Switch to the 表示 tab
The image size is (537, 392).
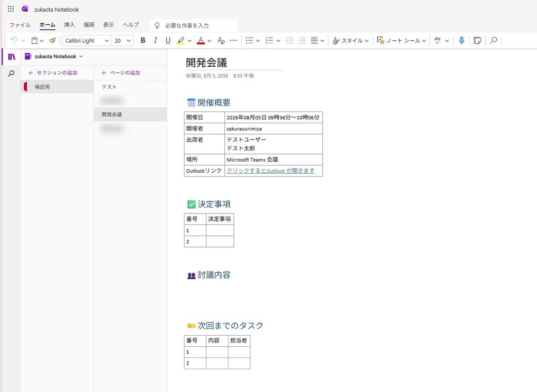tap(108, 25)
